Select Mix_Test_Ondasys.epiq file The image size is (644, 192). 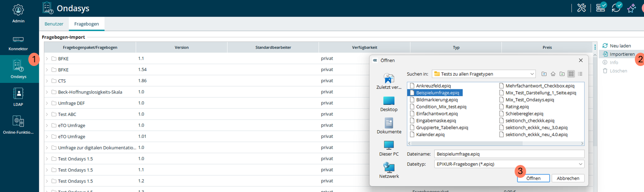coord(526,99)
